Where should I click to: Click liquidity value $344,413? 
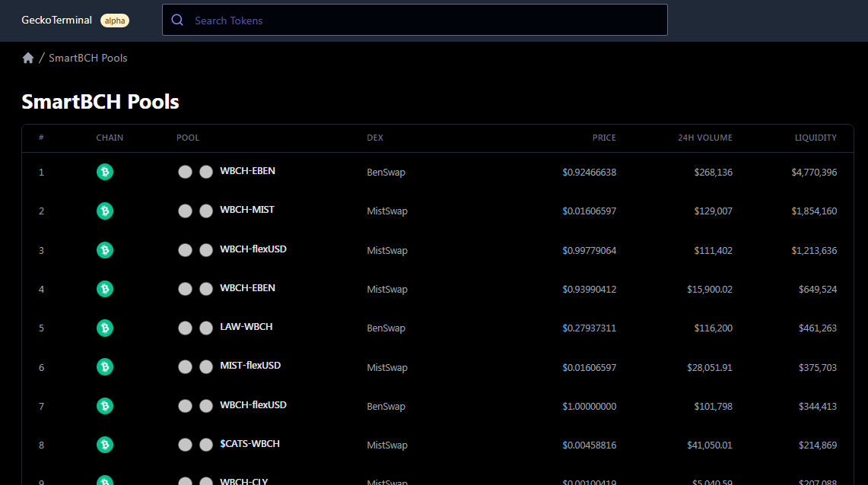pos(818,406)
